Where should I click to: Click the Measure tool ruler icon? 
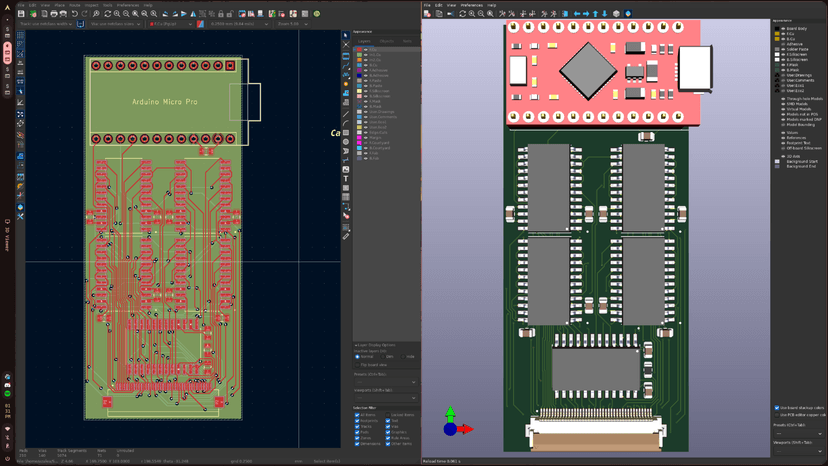(346, 236)
